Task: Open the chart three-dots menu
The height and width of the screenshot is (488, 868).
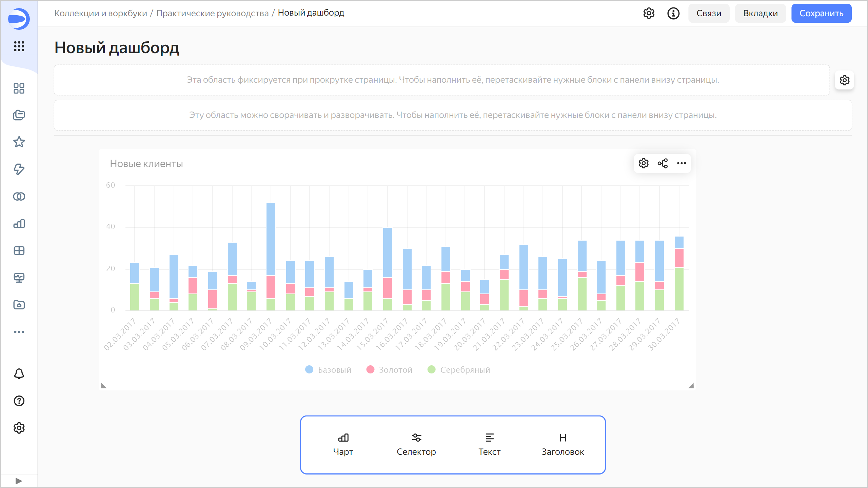Action: point(682,163)
